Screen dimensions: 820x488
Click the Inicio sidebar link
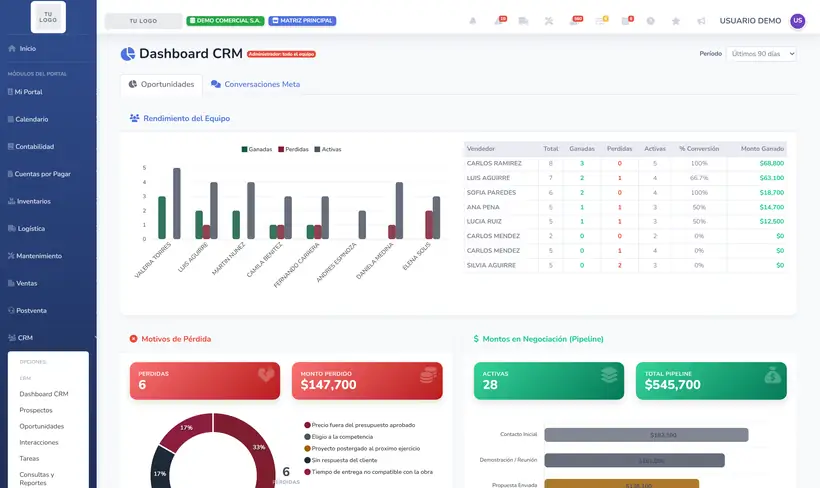click(28, 49)
